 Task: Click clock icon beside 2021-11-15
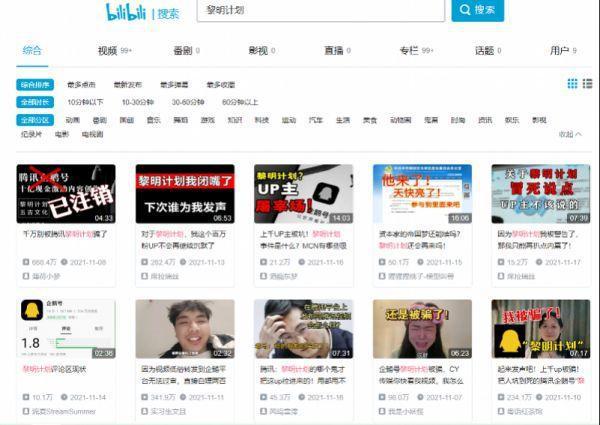(x=420, y=262)
